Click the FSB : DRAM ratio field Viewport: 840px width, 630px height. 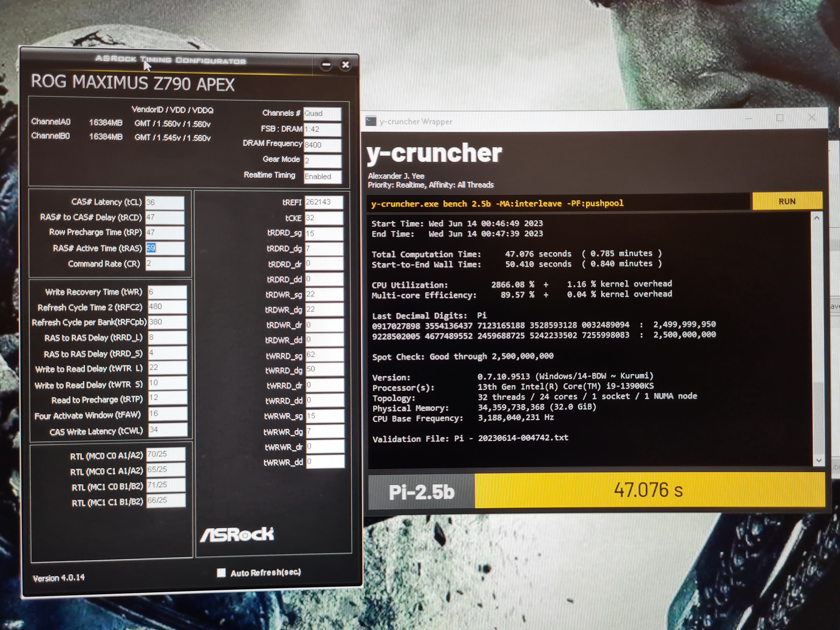pos(322,130)
